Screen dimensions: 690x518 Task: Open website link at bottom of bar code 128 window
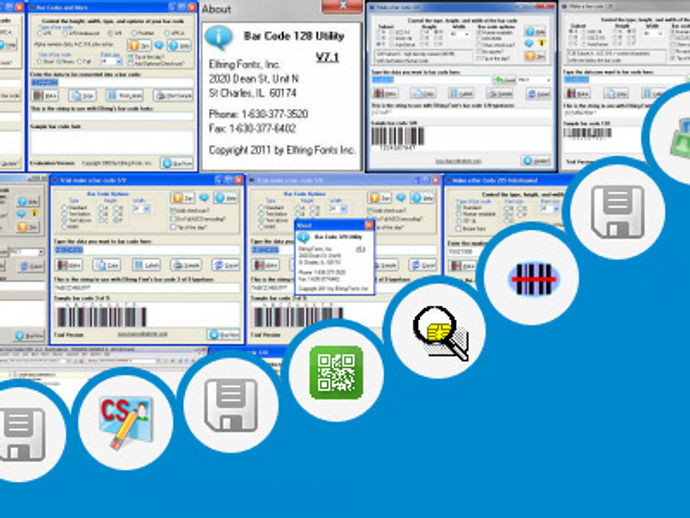458,162
